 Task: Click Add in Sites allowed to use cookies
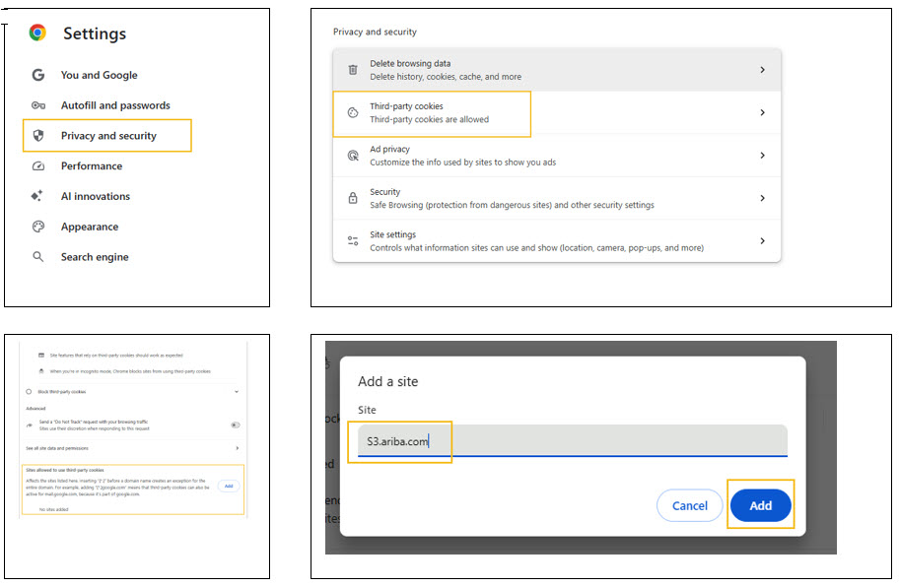pyautogui.click(x=228, y=486)
